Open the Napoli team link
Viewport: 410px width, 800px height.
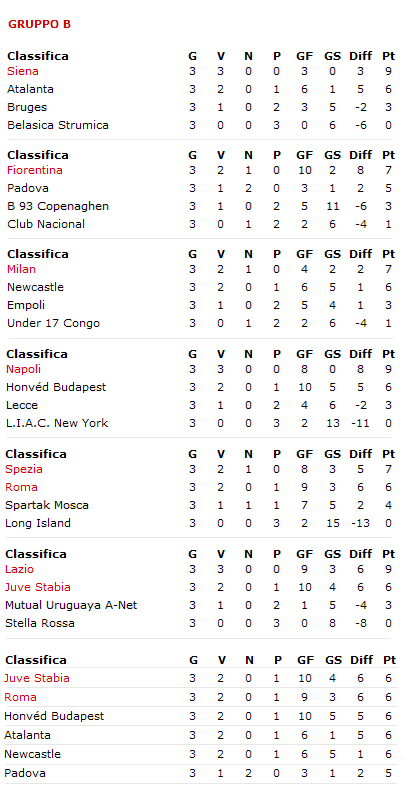23,369
